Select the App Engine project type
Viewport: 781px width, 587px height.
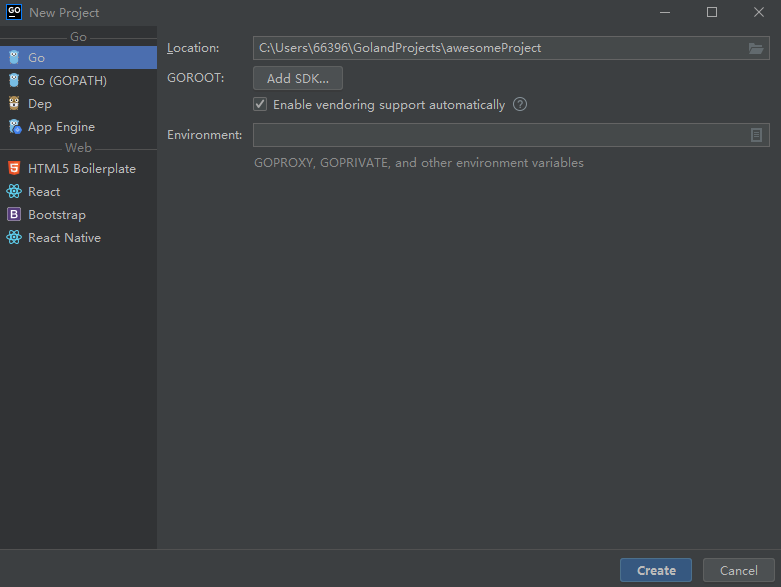coord(61,127)
